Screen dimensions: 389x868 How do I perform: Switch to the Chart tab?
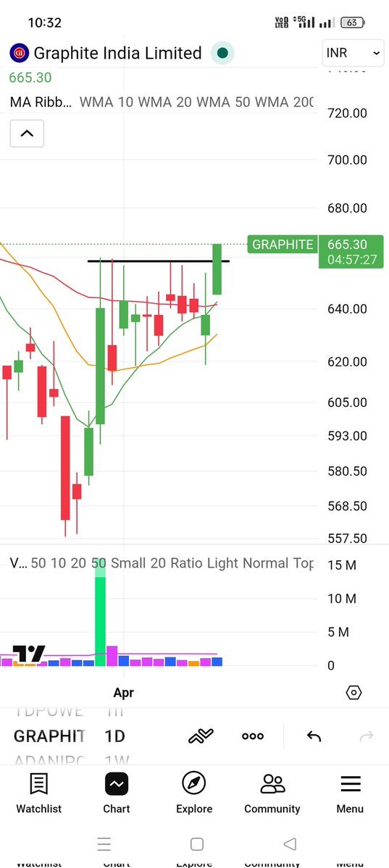pos(117,793)
